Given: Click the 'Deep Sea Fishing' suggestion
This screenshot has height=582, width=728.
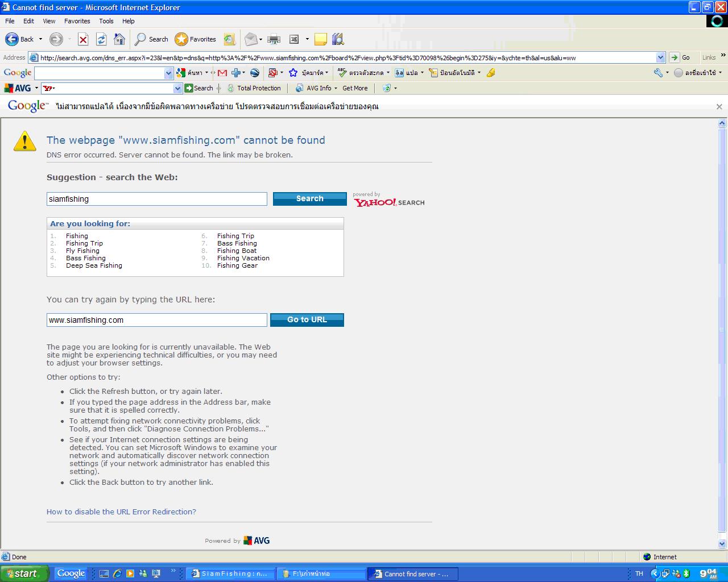Looking at the screenshot, I should 94,265.
